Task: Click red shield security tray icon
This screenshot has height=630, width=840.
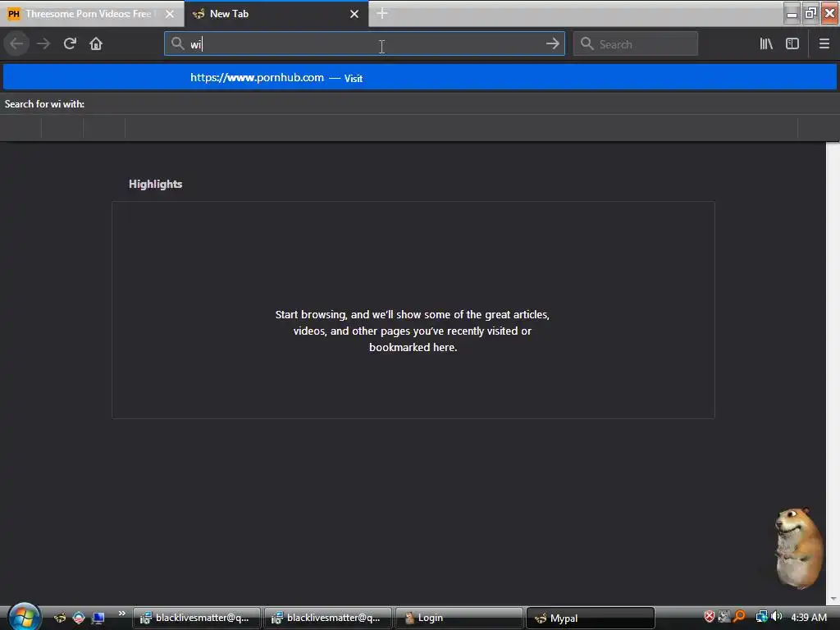Action: coord(709,617)
